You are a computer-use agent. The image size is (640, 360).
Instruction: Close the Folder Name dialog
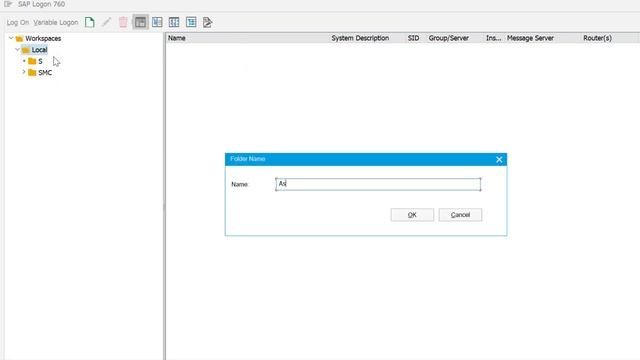point(499,160)
